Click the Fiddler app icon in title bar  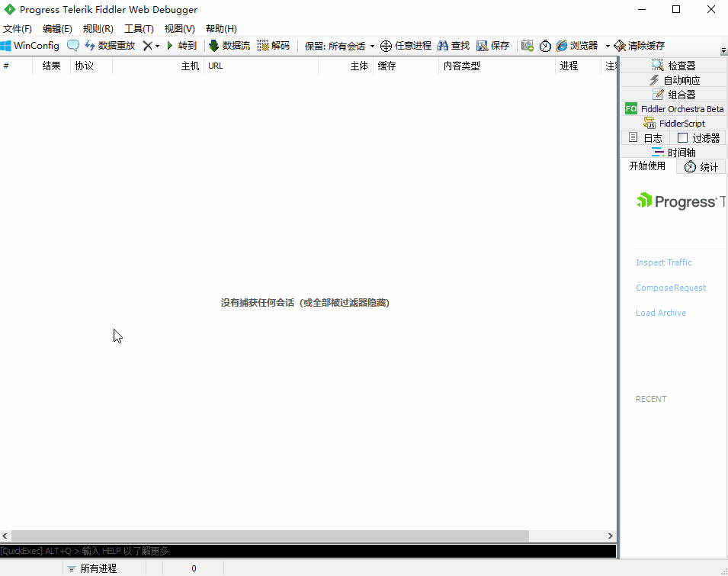10,9
